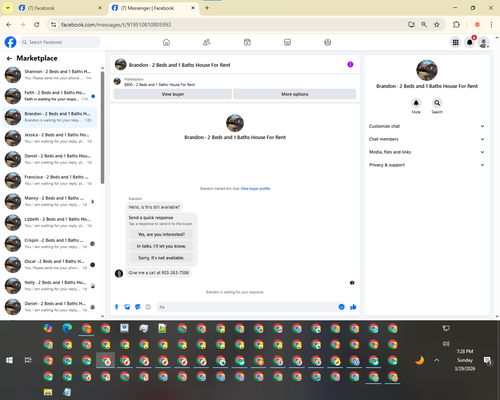Open the tab search dropdown arrow

8,8
